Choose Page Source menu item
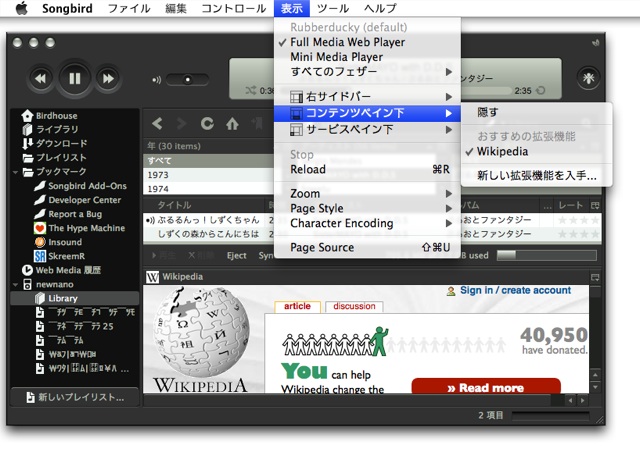Viewport: 640px width, 449px height. 367,247
